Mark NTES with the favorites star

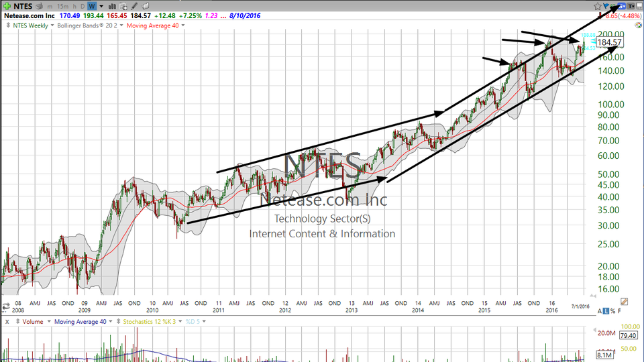(x=597, y=6)
